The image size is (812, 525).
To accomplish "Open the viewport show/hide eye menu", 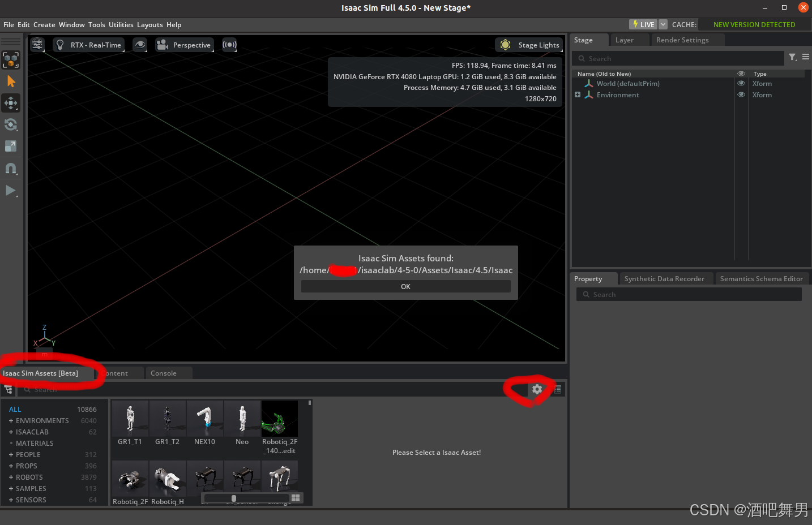I will (x=140, y=45).
